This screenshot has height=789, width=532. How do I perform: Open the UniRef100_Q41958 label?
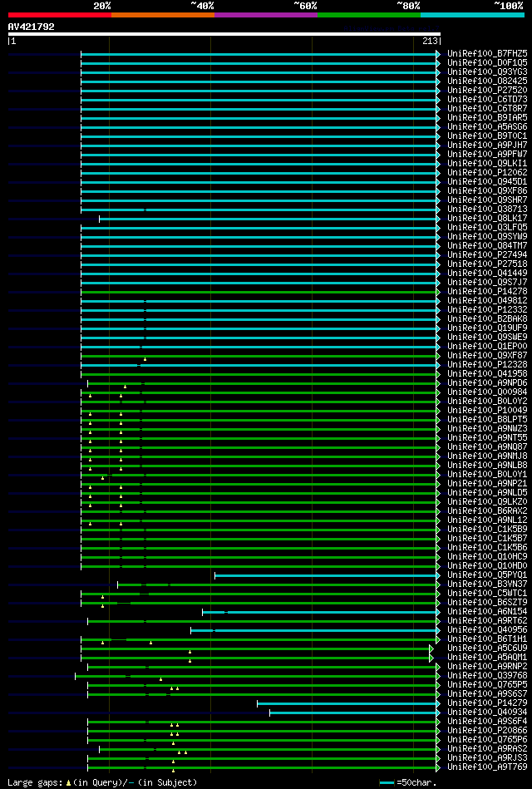pos(487,373)
